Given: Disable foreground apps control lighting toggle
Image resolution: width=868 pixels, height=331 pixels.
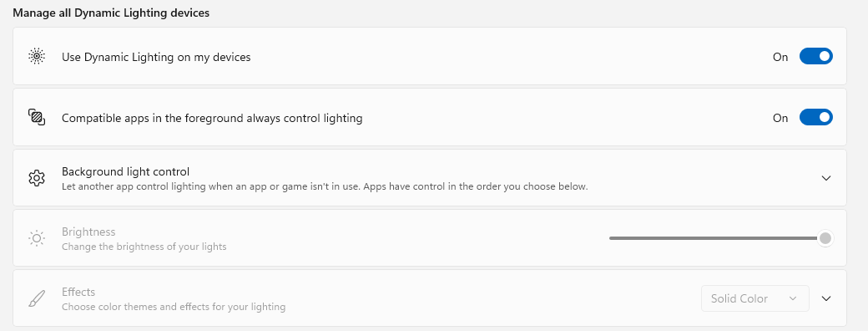Looking at the screenshot, I should tap(816, 118).
